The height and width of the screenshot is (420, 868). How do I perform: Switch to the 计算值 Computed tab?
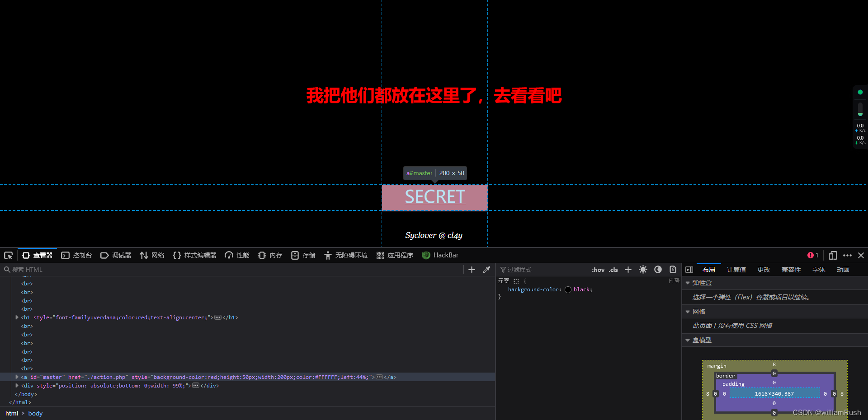click(x=736, y=270)
